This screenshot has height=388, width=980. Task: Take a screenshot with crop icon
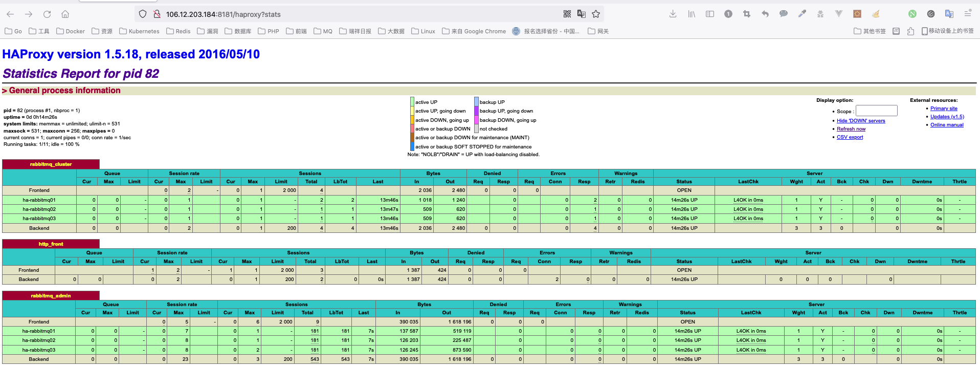(x=747, y=14)
